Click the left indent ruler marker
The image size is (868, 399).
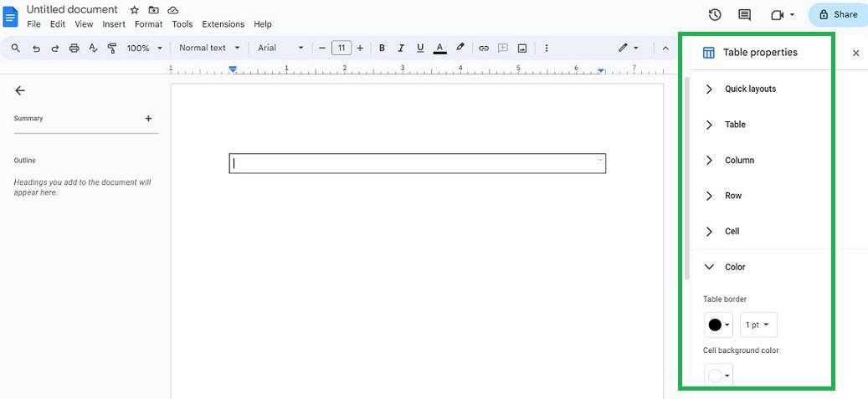[x=233, y=69]
